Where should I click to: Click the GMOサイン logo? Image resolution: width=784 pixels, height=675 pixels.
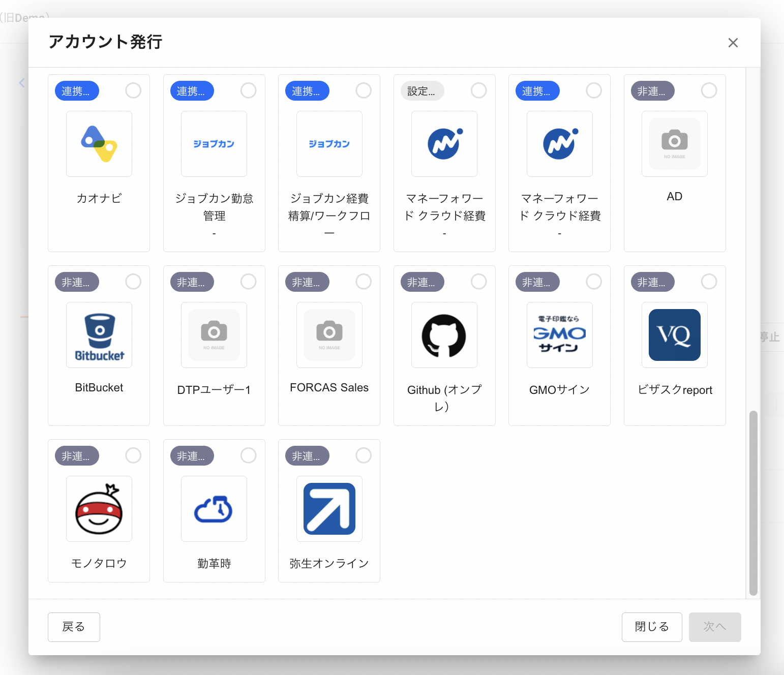pyautogui.click(x=559, y=335)
